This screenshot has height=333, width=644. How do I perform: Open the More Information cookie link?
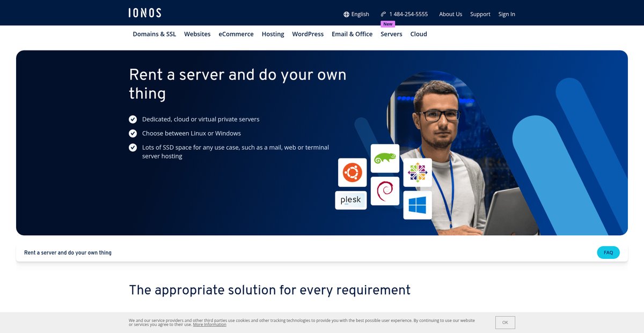[210, 324]
